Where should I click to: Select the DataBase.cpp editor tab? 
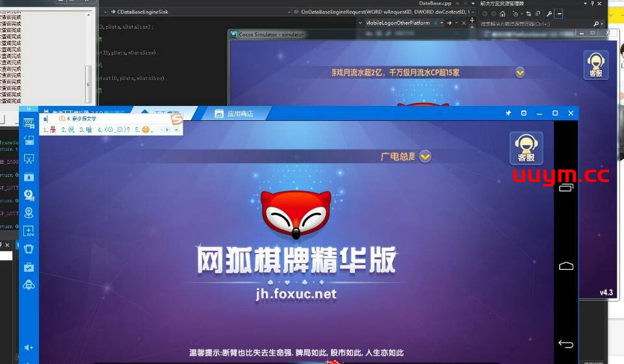coord(435,3)
